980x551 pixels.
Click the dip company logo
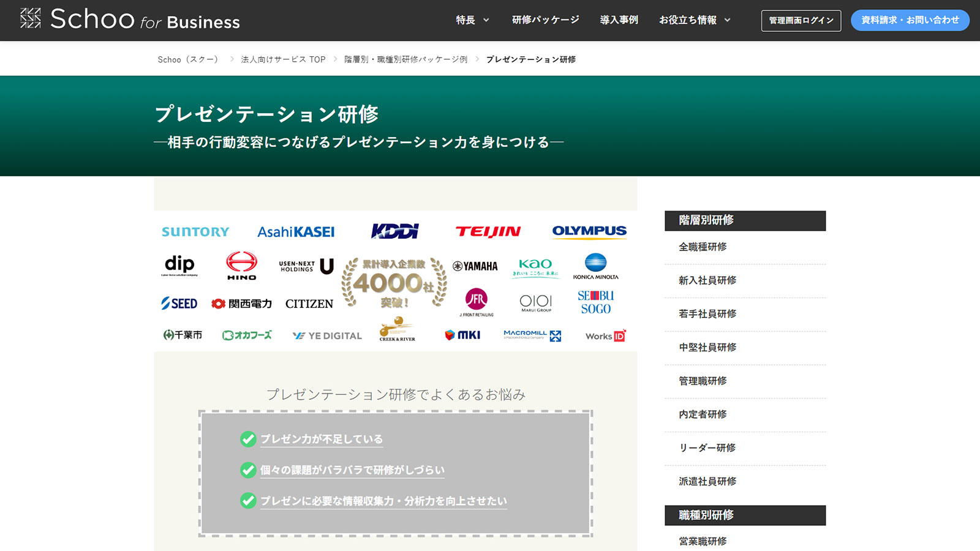[179, 265]
